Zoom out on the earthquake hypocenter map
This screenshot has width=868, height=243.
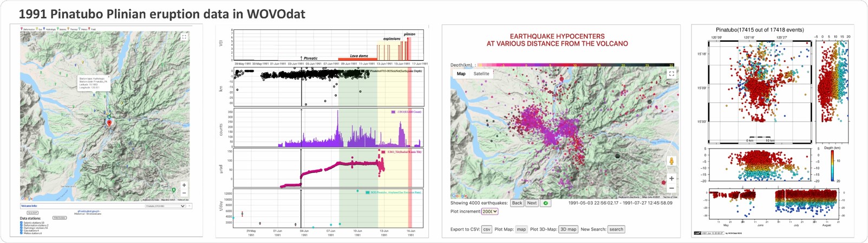[671, 188]
